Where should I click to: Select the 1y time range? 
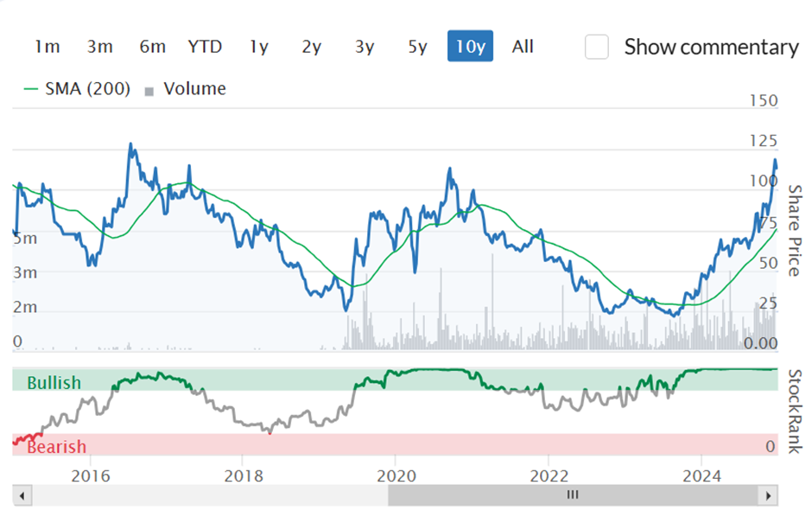coord(259,47)
